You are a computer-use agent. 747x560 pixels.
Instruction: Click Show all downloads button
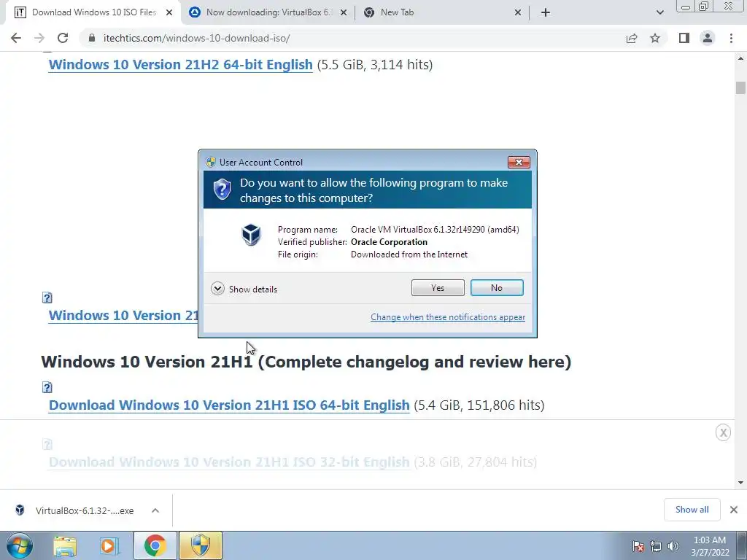click(x=692, y=510)
